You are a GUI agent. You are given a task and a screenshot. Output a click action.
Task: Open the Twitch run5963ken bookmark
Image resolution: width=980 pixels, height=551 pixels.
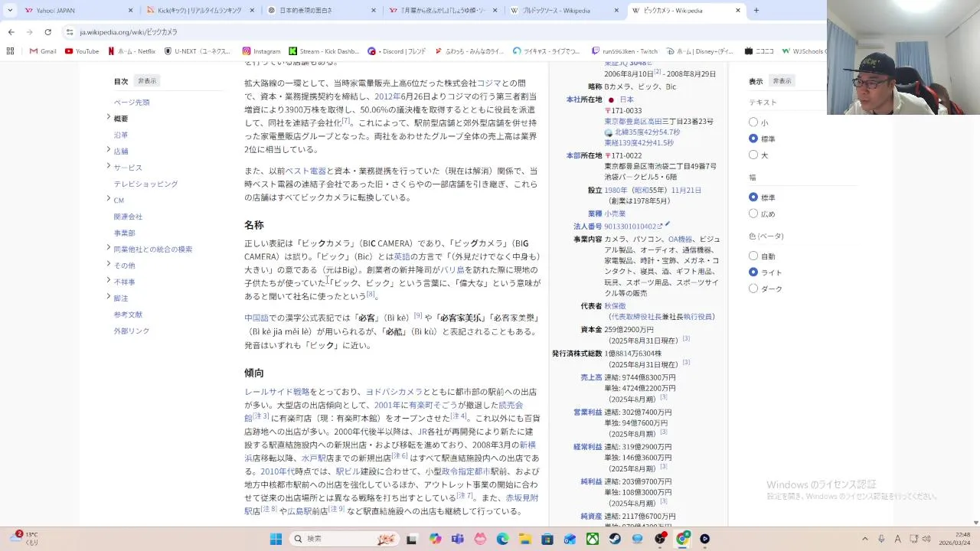click(624, 51)
